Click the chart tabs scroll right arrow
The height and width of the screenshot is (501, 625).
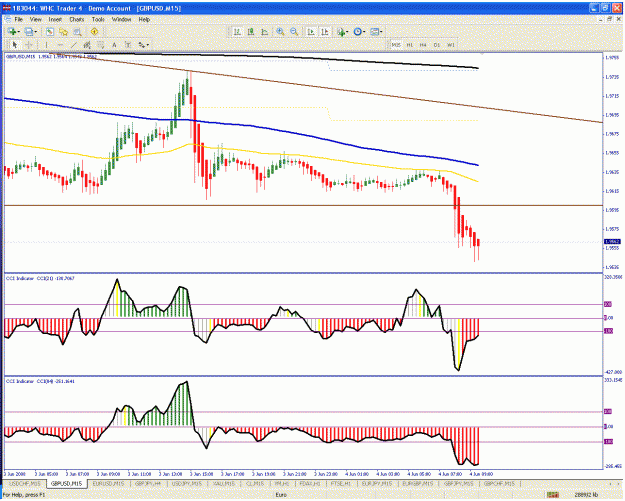coord(618,483)
